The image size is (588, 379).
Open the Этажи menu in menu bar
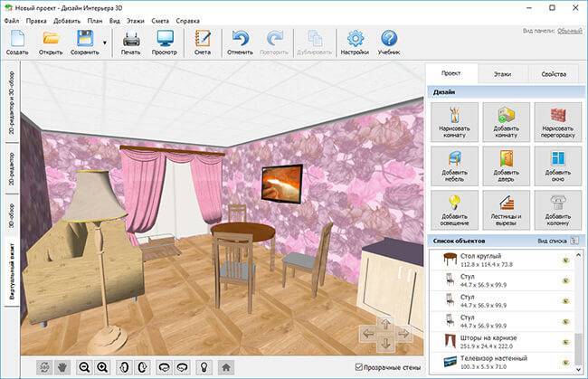pos(136,21)
